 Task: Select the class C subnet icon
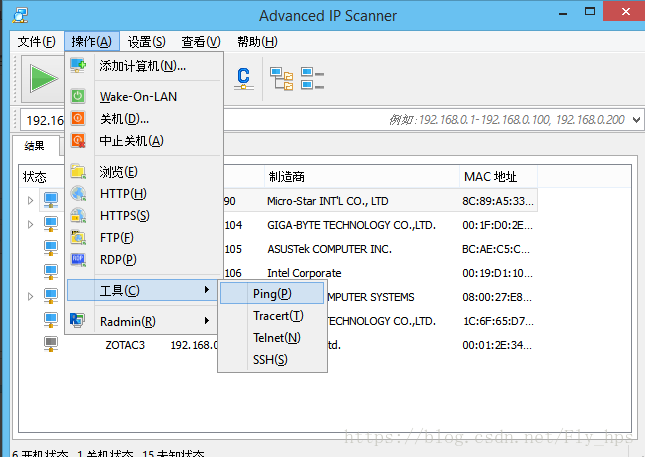pyautogui.click(x=244, y=78)
